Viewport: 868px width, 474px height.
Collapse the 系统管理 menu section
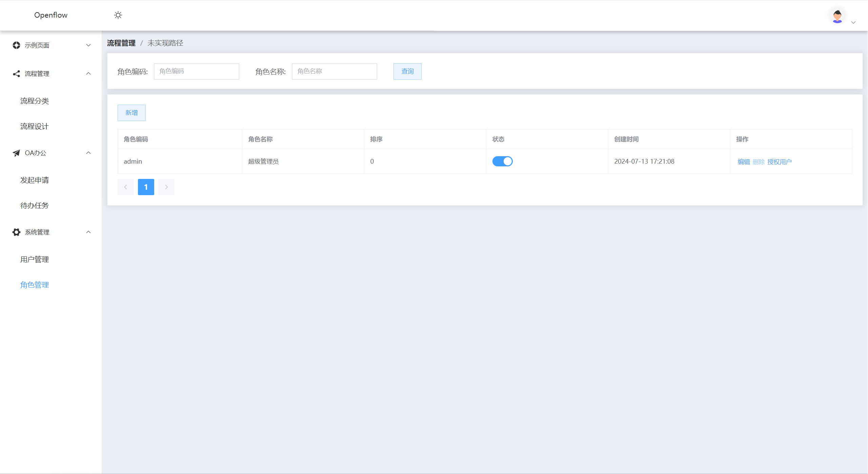pyautogui.click(x=88, y=232)
